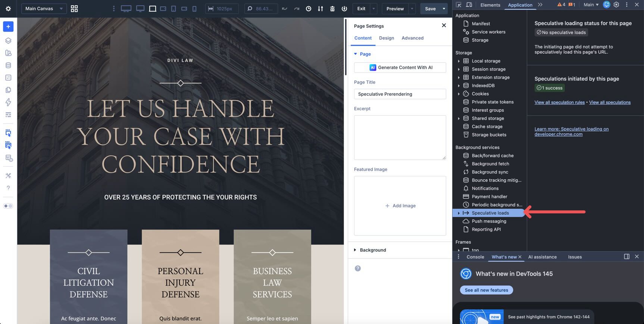Image resolution: width=644 pixels, height=324 pixels.
Task: Open DevTools settings gear icon
Action: click(616, 5)
